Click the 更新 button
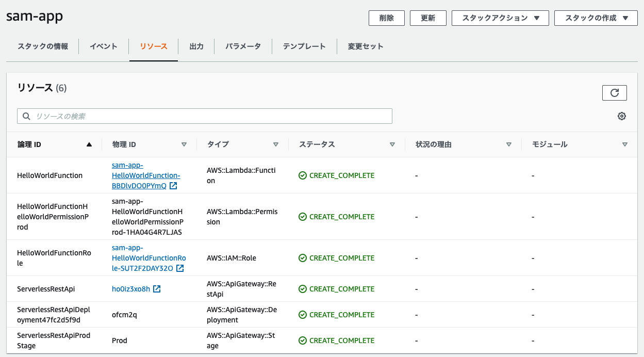 pyautogui.click(x=428, y=18)
